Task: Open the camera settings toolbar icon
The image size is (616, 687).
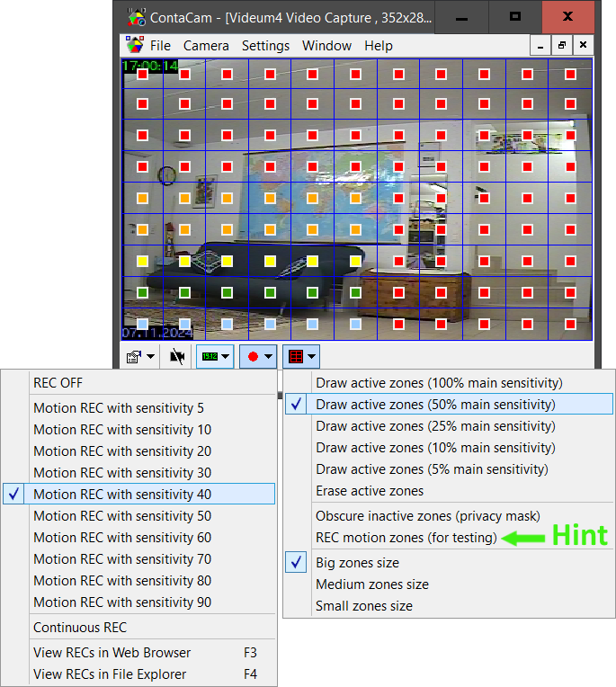Action: [134, 357]
